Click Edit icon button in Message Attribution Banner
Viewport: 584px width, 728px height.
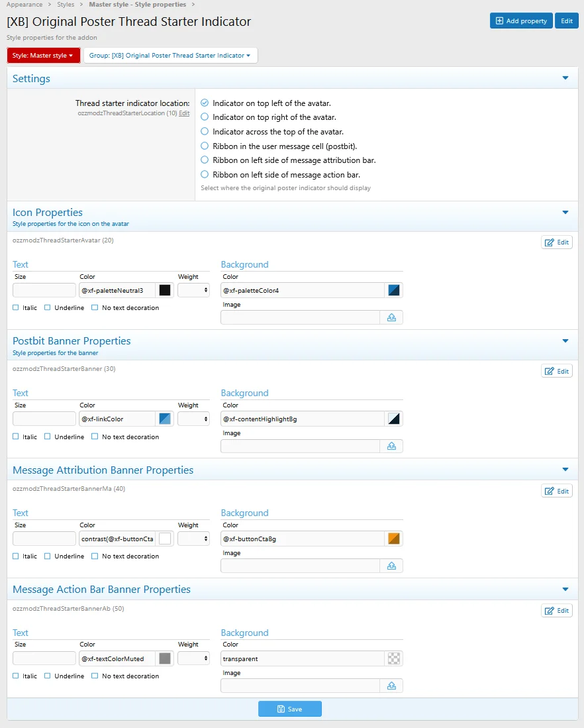point(556,491)
